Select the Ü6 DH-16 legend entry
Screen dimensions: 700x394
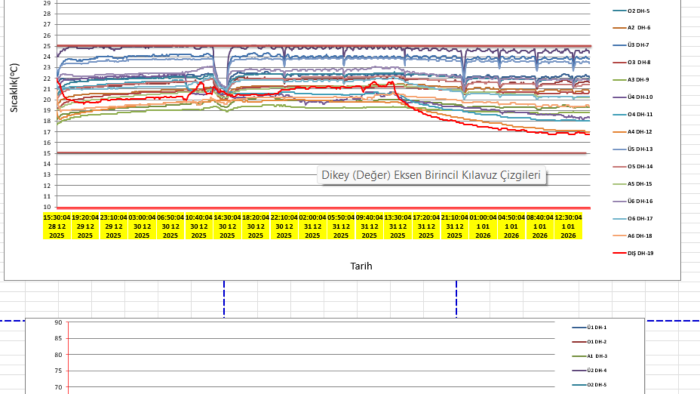pos(633,201)
